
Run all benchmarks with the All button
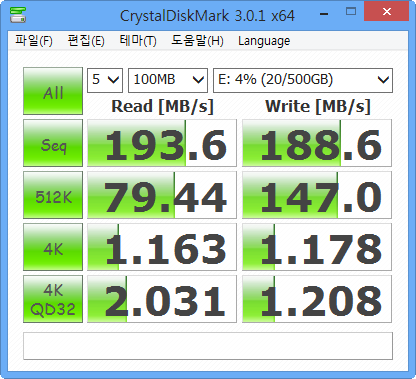point(53,91)
